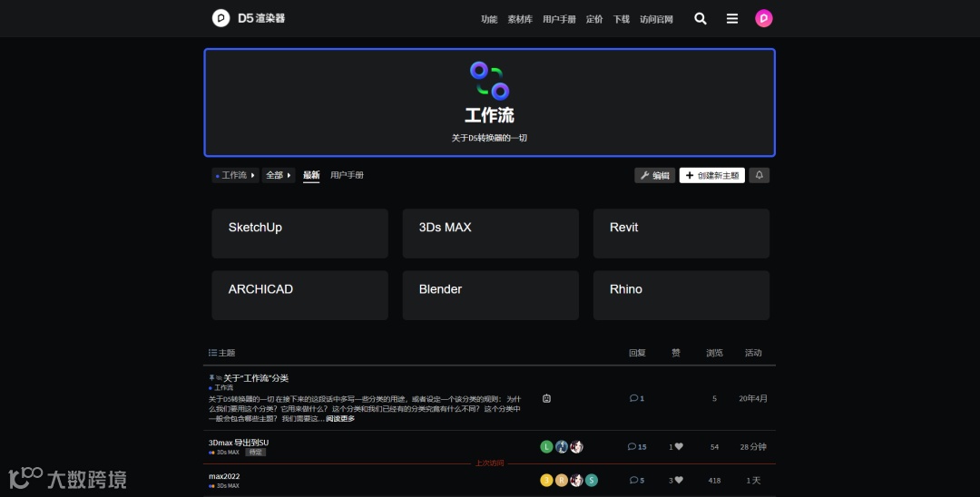The image size is (980, 497).
Task: Click view count 418 on max2022 row
Action: pyautogui.click(x=714, y=480)
